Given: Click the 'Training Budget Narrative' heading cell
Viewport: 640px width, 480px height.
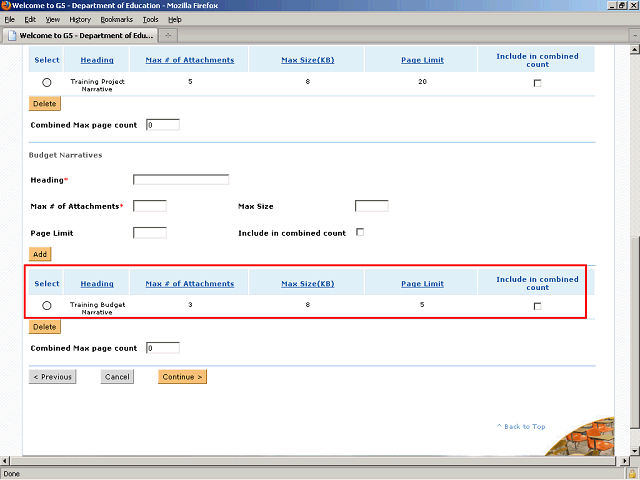Looking at the screenshot, I should (97, 309).
